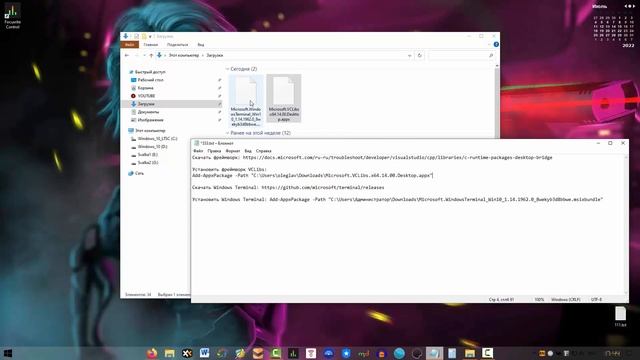The image size is (640, 360).
Task: Select the Microsoft.WindowsTerminal msixbundle file
Action: 246,100
